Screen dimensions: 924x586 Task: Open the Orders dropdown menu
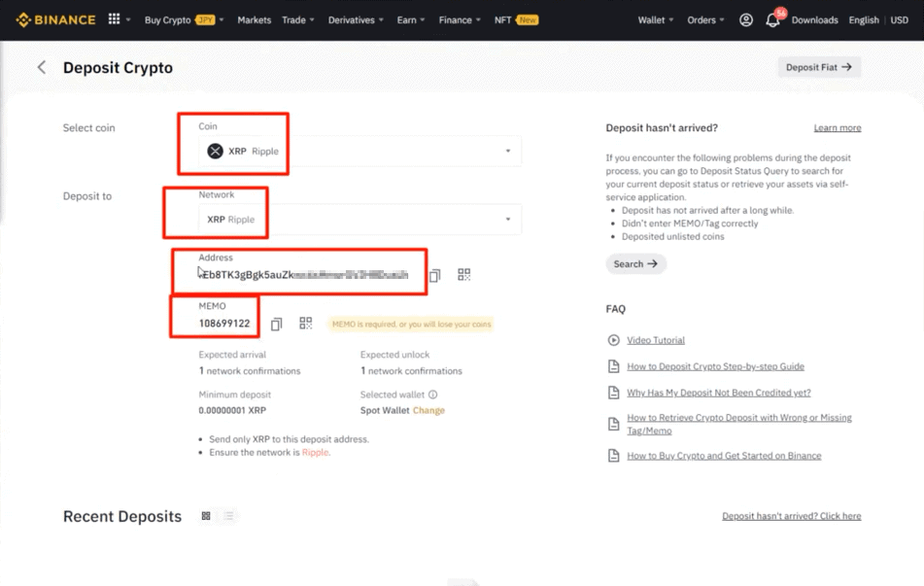click(x=705, y=20)
